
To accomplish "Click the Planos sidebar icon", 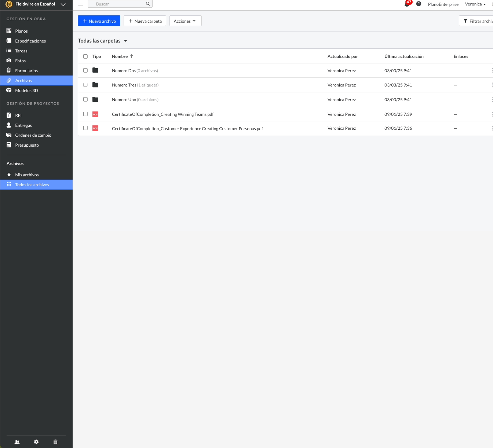I will pyautogui.click(x=9, y=31).
